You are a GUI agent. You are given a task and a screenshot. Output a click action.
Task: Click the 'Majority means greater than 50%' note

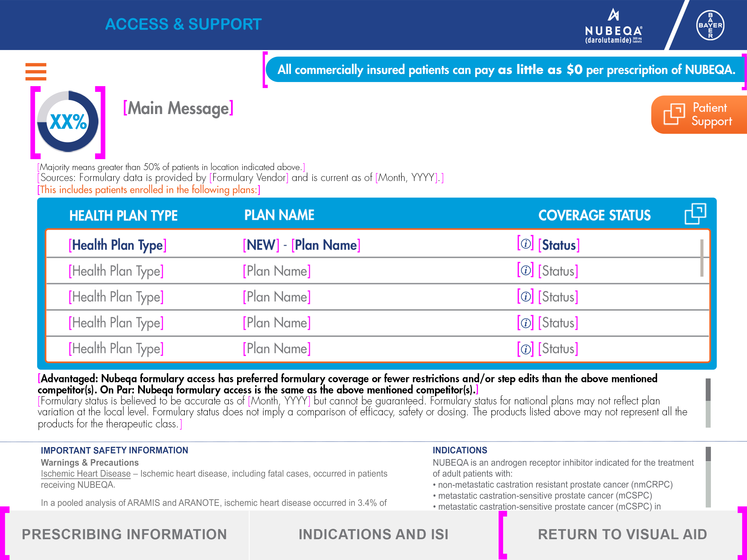click(171, 167)
